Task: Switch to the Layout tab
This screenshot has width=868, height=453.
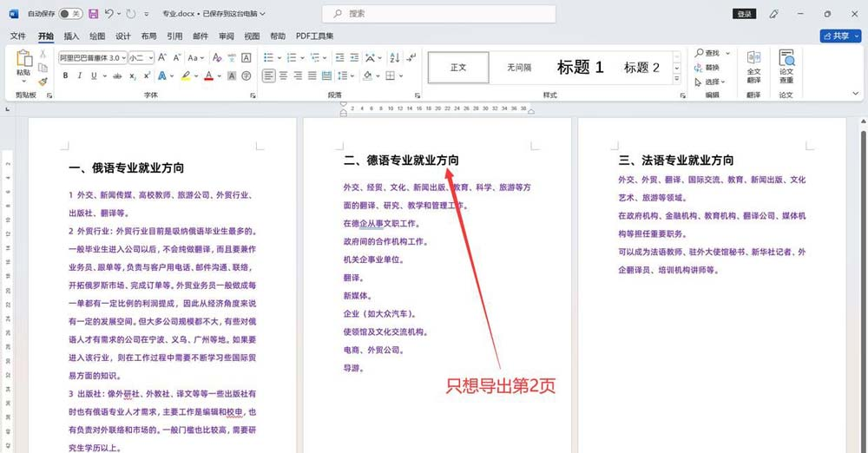Action: tap(148, 36)
